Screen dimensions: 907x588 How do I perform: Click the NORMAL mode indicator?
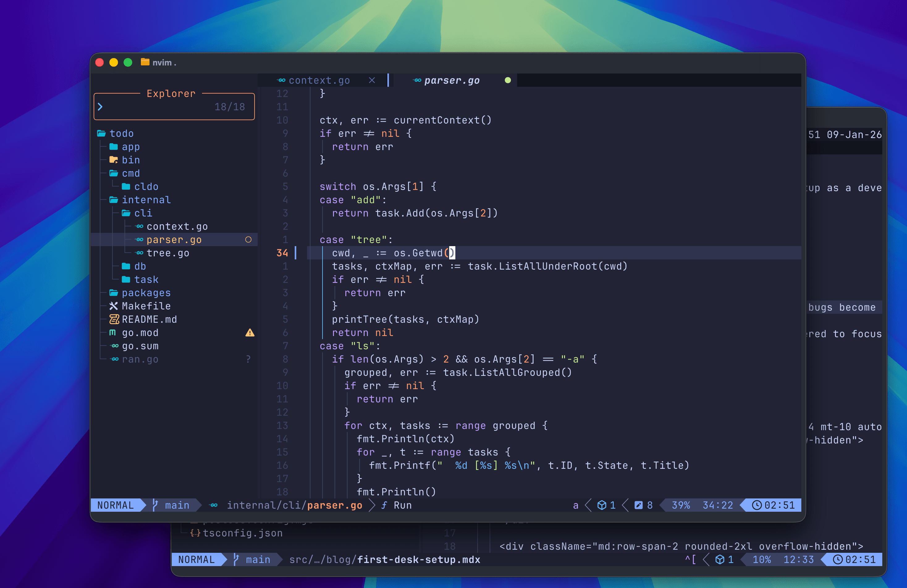[x=116, y=505]
